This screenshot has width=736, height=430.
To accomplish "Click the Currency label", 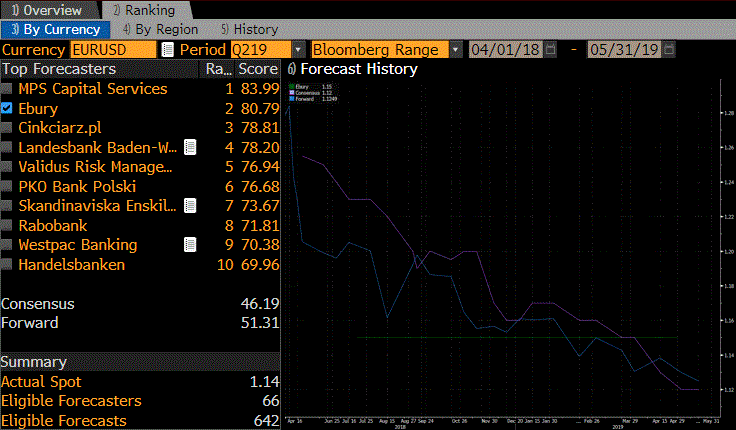I will tap(33, 50).
